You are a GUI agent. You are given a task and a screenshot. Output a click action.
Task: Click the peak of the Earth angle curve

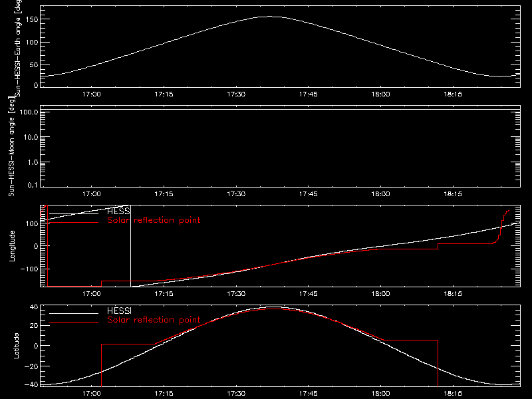[270, 16]
